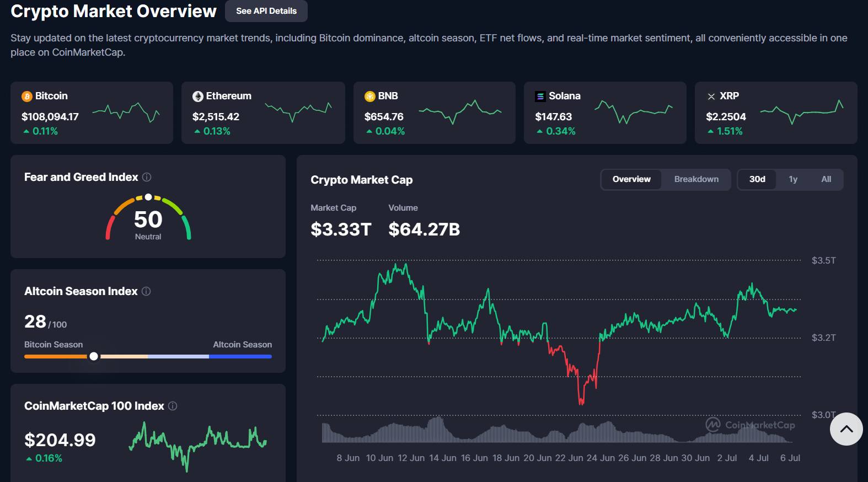This screenshot has width=868, height=482.
Task: Click the BNB logo icon
Action: 370,97
